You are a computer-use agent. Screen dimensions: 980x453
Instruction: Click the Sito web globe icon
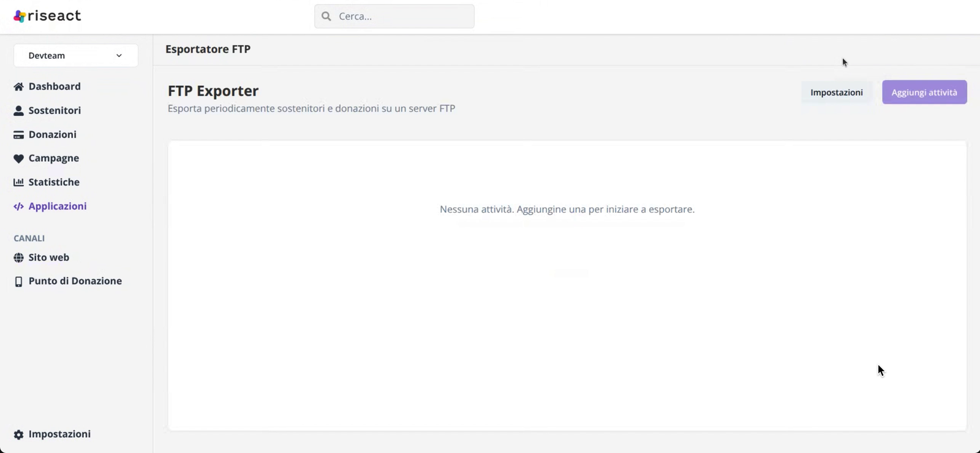pos(18,257)
